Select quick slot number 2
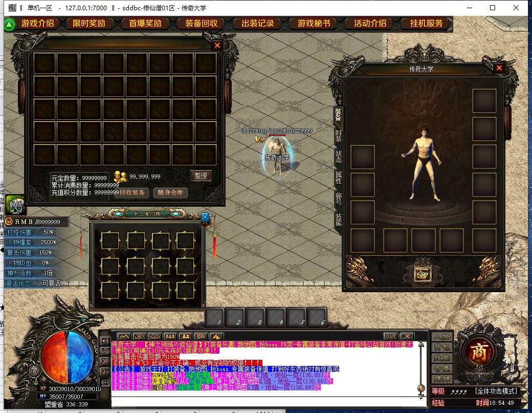Image resolution: width=532 pixels, height=413 pixels. [235, 318]
